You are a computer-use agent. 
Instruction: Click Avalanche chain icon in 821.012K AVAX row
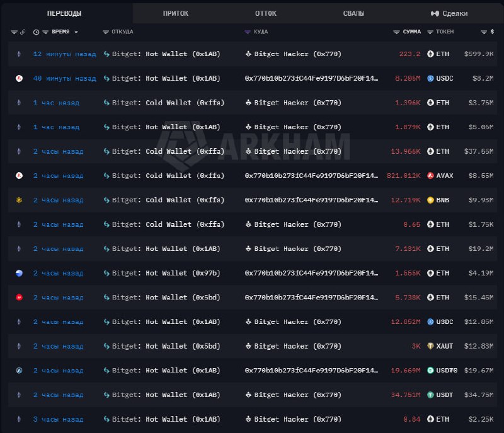coord(19,175)
